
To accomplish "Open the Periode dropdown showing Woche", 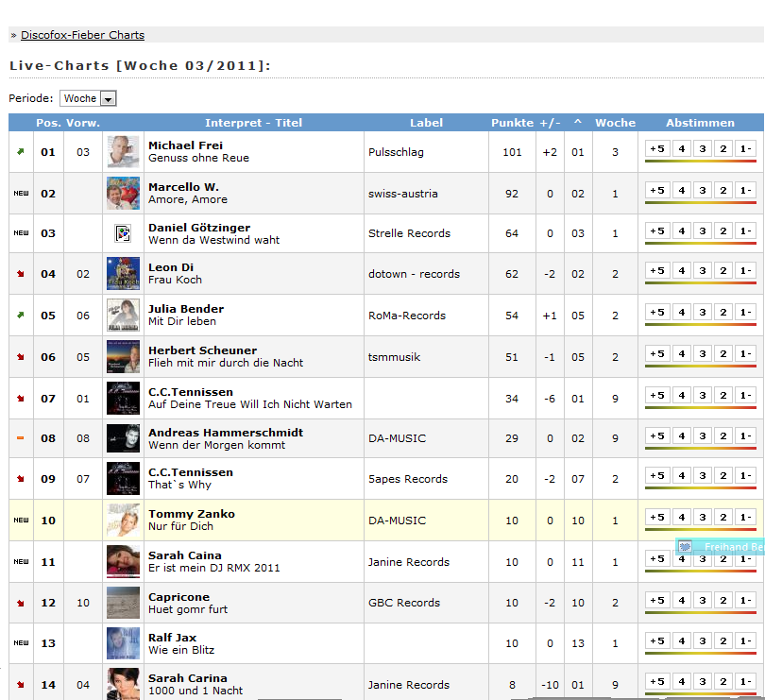I will (88, 98).
